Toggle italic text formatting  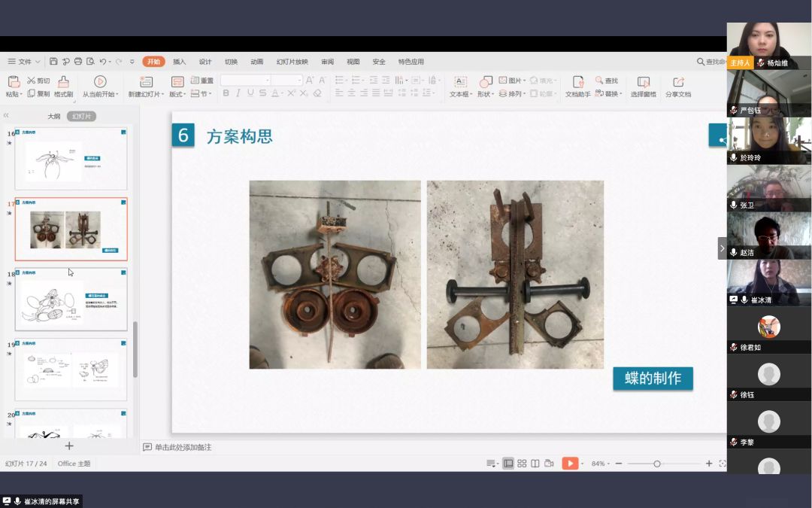pos(238,93)
